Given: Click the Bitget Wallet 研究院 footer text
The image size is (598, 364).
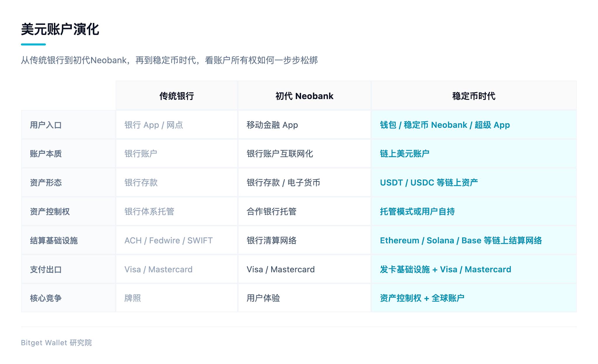Looking at the screenshot, I should 56,343.
